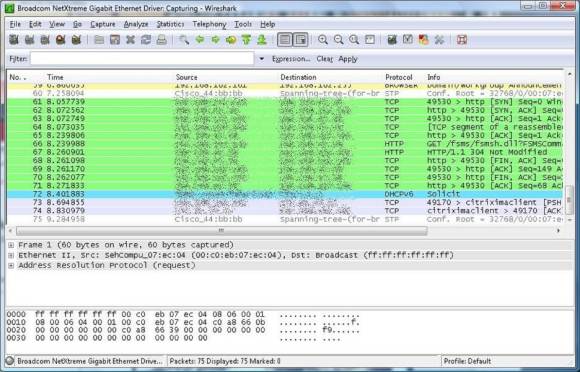Viewport: 580px width, 372px height.
Task: Edit display filters icon
Action: [x=408, y=40]
